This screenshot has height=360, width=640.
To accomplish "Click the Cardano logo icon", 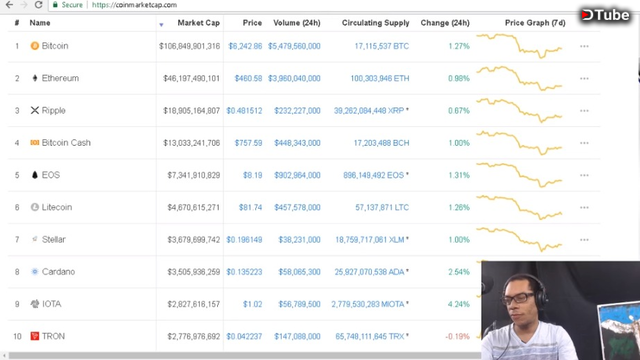I will pos(35,271).
